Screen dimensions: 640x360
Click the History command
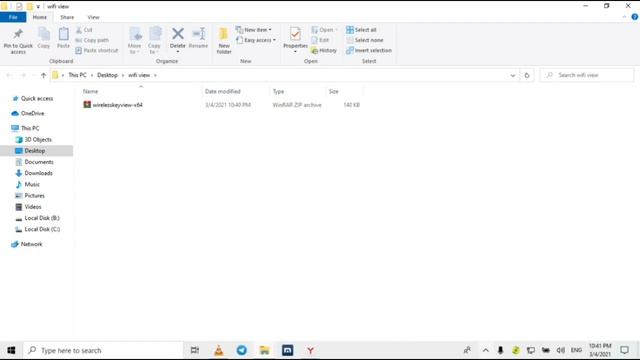[x=324, y=50]
